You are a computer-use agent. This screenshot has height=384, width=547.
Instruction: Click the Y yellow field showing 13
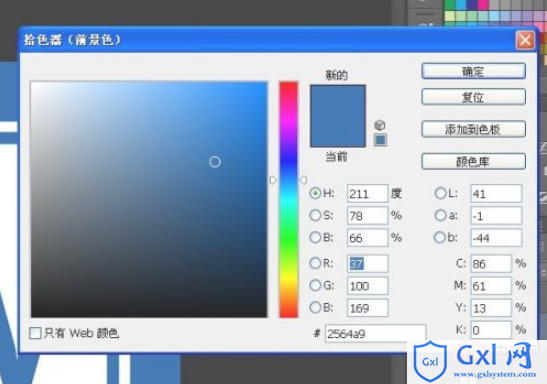[491, 308]
